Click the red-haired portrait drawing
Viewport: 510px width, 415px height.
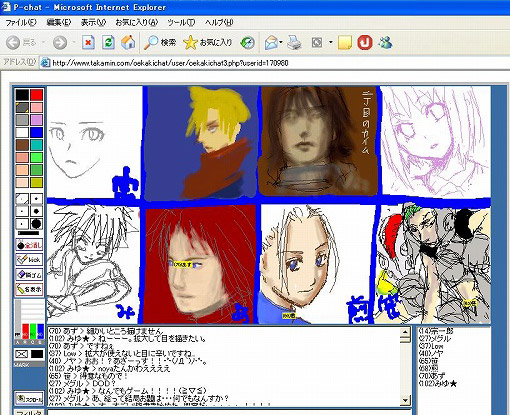coord(200,263)
